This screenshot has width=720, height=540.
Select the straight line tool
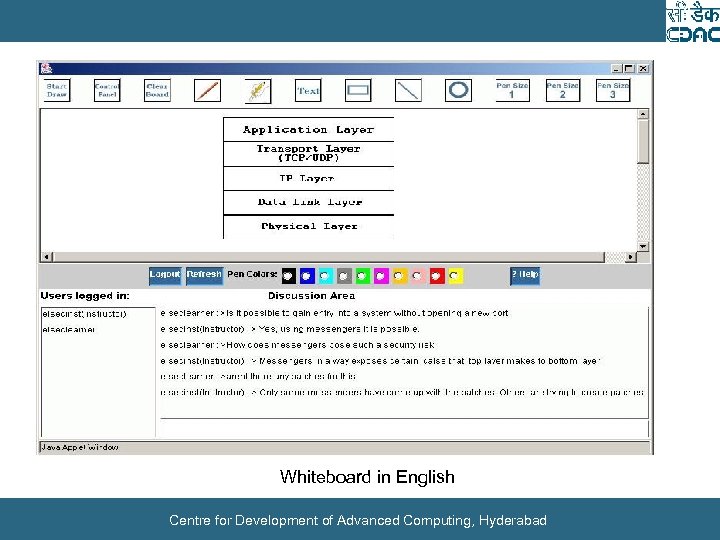coord(408,90)
